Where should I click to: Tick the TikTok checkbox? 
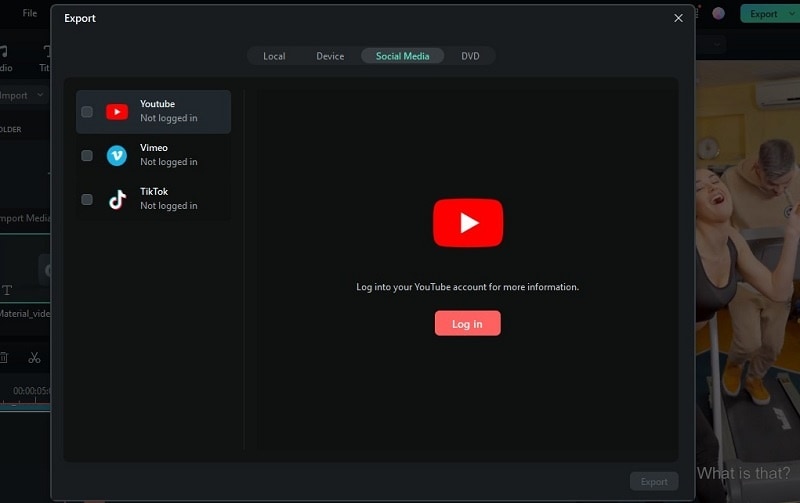click(x=87, y=199)
